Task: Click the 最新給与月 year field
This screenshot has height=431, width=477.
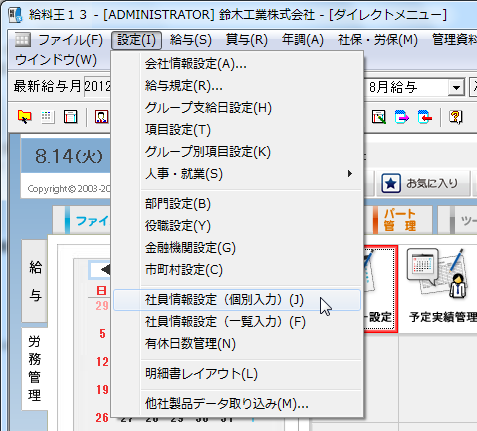Action: click(97, 87)
